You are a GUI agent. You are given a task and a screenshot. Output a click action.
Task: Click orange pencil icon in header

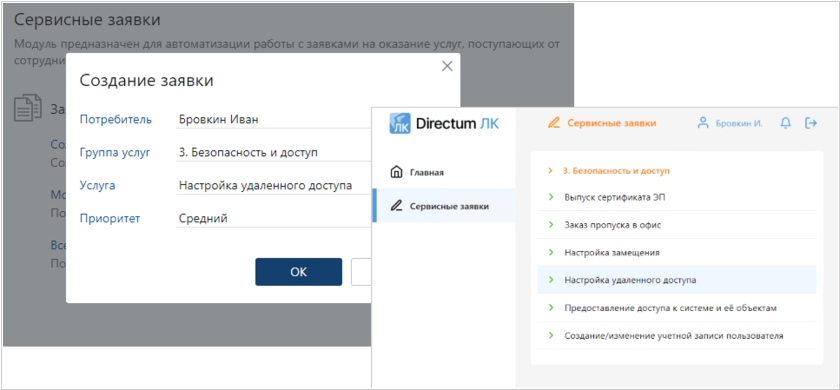[553, 123]
